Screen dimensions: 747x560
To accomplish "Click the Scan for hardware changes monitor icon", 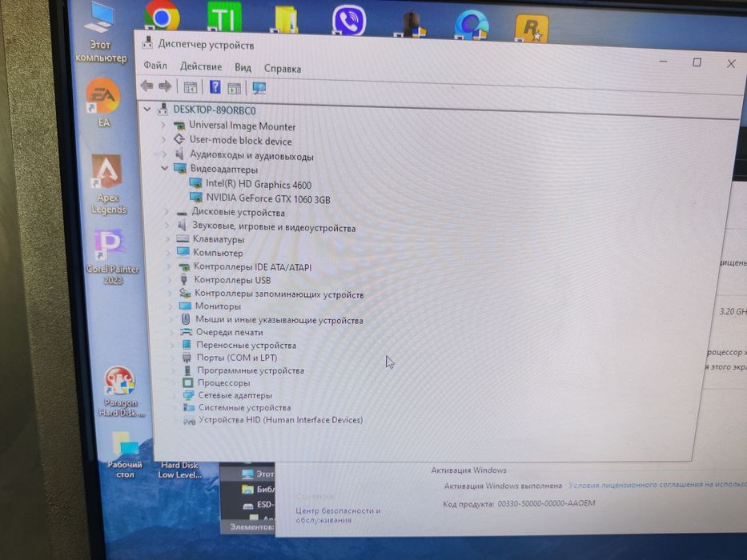I will click(259, 88).
